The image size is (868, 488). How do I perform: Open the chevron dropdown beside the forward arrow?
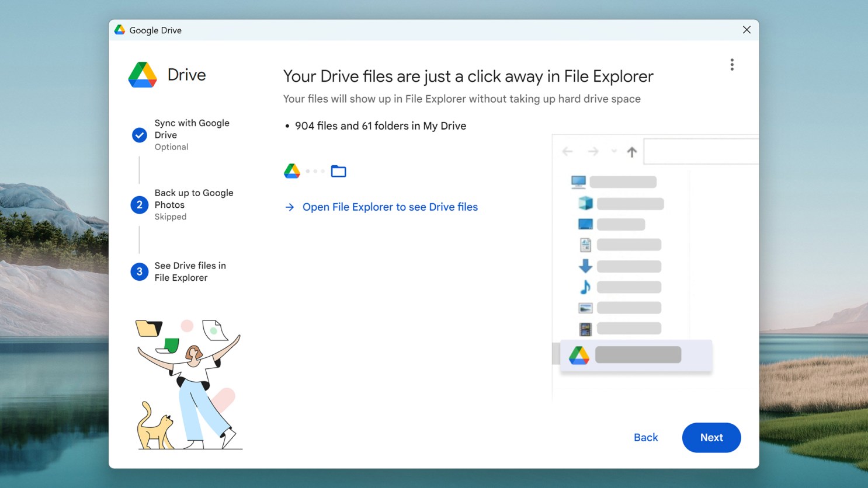(x=613, y=151)
